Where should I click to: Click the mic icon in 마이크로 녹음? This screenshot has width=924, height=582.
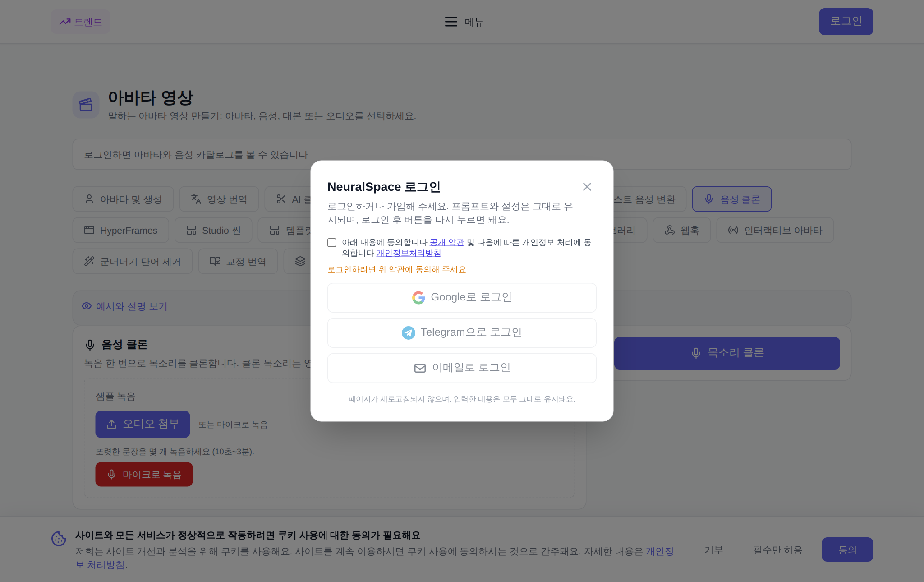pos(112,474)
